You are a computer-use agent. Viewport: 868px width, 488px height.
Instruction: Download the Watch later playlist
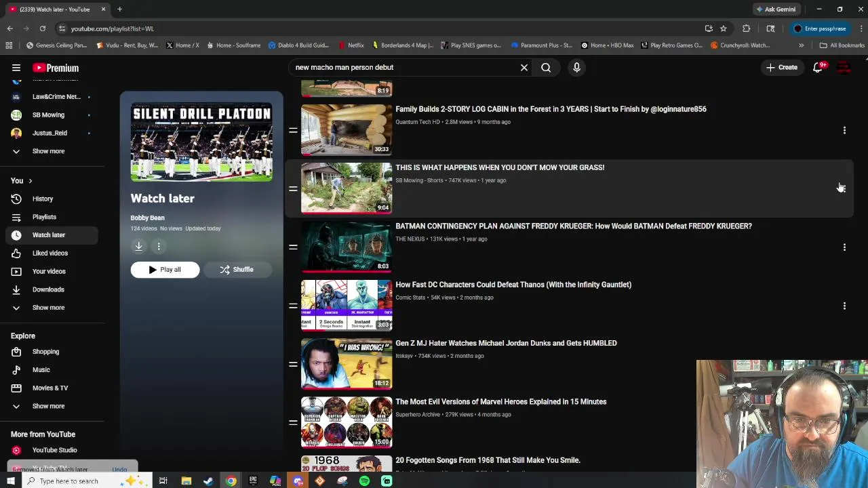[138, 246]
